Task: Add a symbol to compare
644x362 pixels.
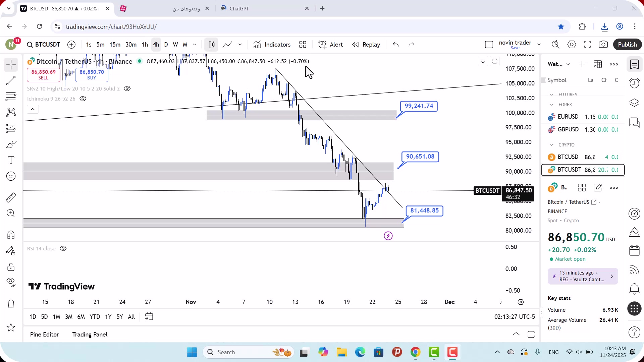Action: (x=71, y=45)
